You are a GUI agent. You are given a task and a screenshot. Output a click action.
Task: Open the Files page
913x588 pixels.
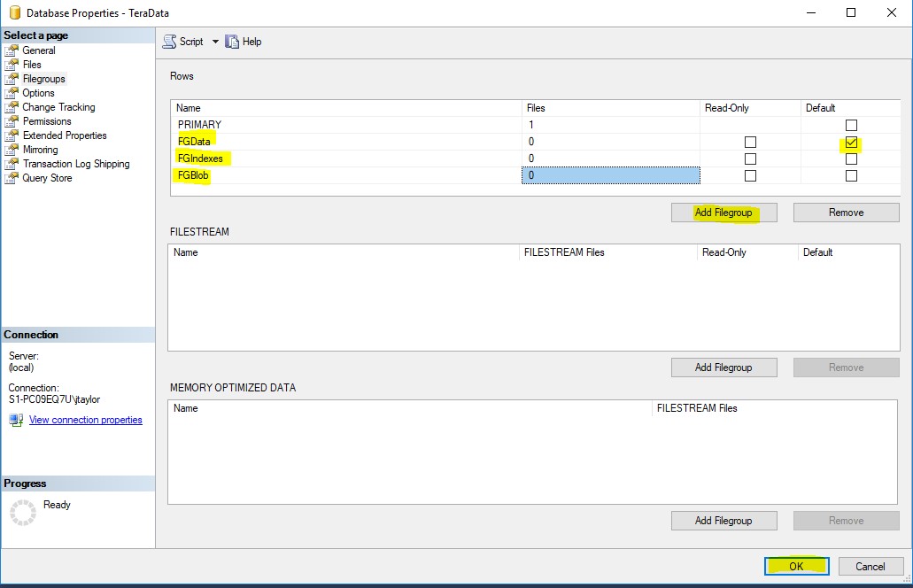tap(32, 64)
